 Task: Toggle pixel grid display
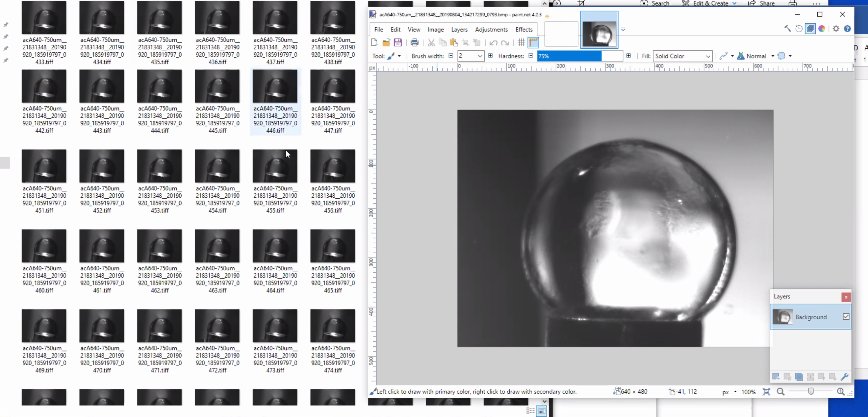(x=521, y=42)
